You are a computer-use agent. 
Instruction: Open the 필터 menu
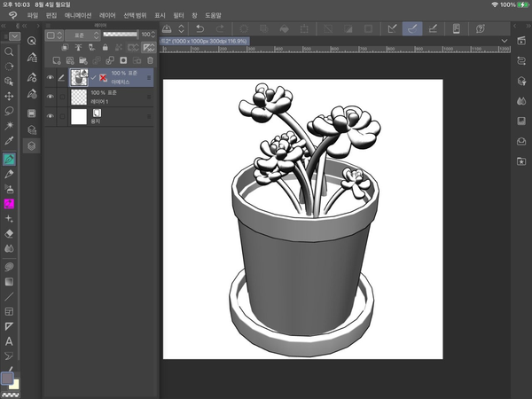click(179, 16)
